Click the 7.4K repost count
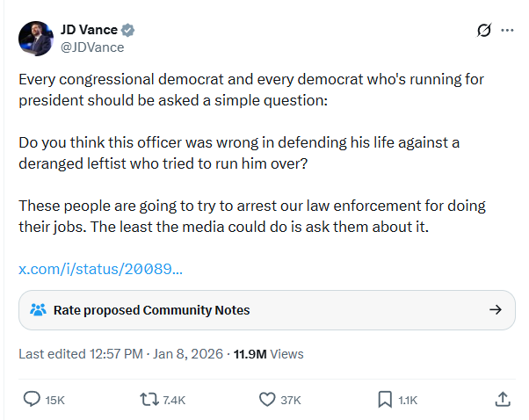Viewport: 529px width, 420px height. [174, 400]
